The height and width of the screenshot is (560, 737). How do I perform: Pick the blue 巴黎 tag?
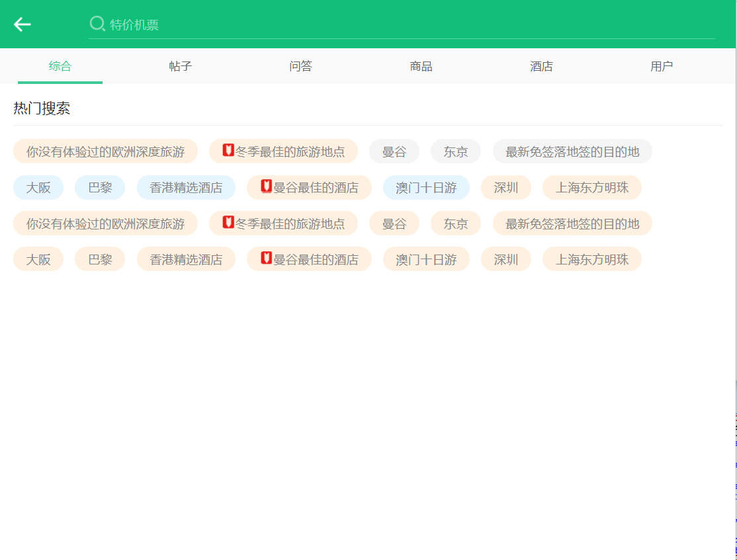(100, 188)
